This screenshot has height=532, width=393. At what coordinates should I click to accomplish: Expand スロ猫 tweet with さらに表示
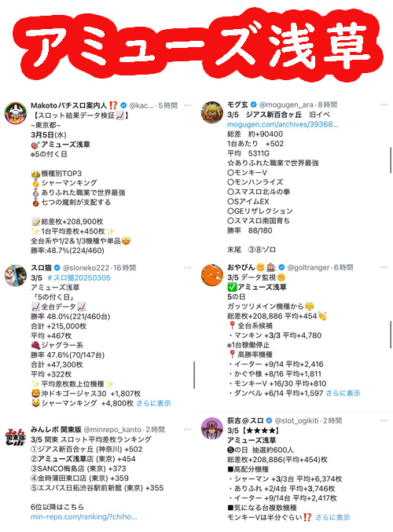coord(153,403)
